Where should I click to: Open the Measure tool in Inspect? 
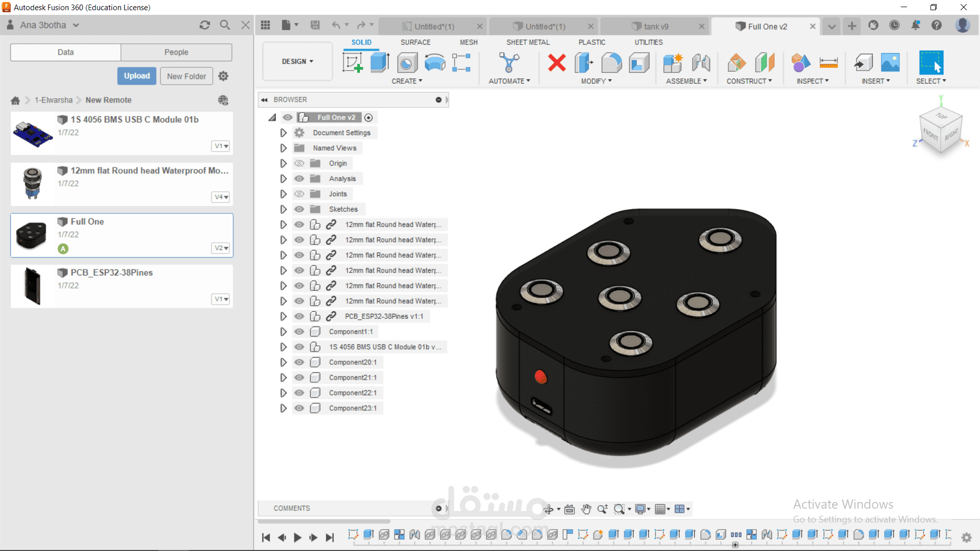(828, 63)
